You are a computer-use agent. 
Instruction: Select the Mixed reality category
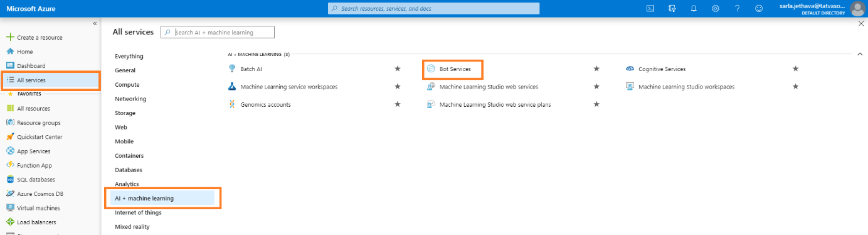(132, 226)
